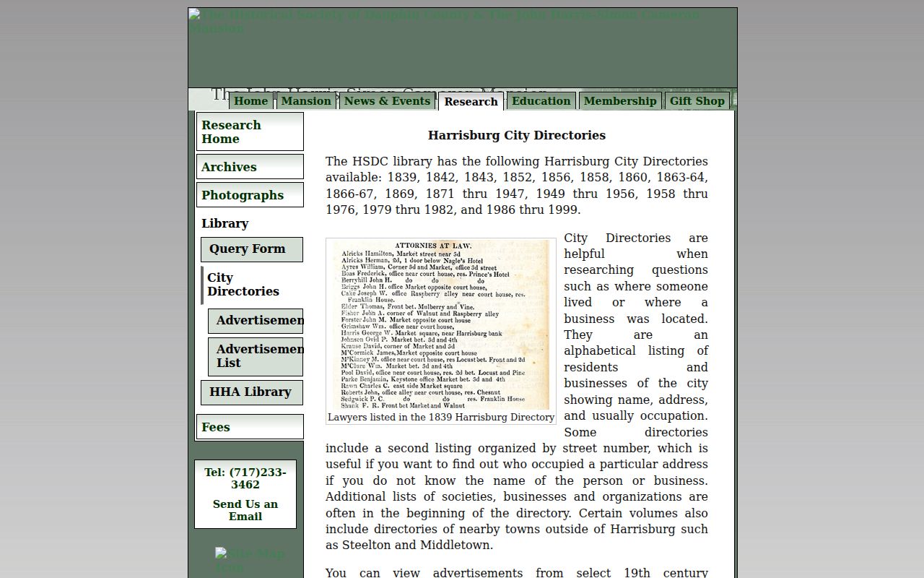This screenshot has height=578, width=924.
Task: Go to the Fees page
Action: coord(250,427)
